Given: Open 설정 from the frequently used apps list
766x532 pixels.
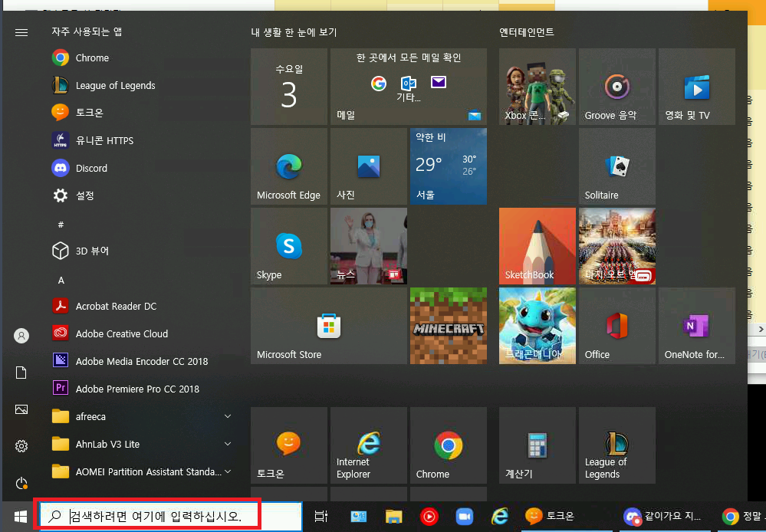Looking at the screenshot, I should tap(142, 195).
